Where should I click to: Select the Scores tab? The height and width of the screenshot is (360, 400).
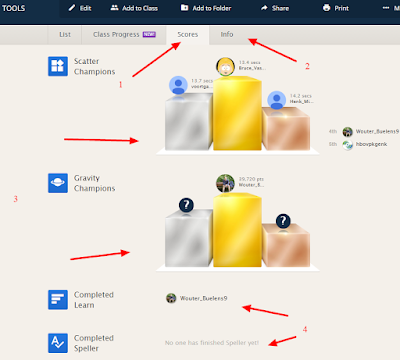click(x=188, y=35)
